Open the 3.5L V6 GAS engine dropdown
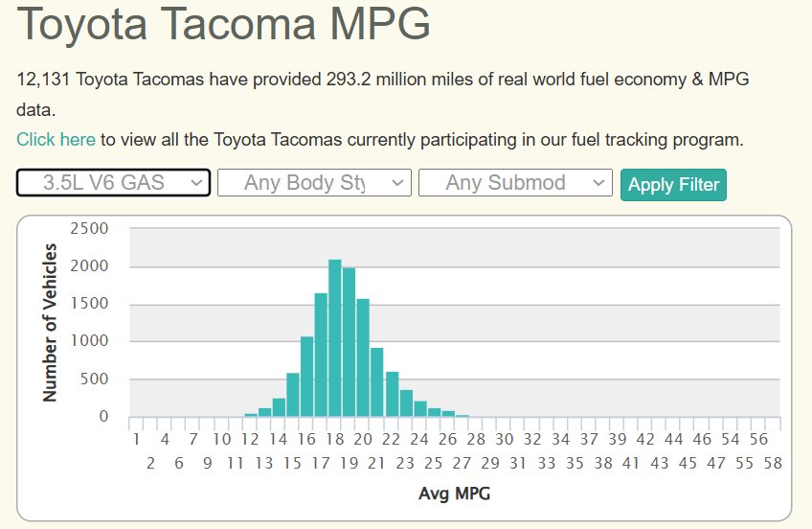This screenshot has height=529, width=812. coord(113,182)
